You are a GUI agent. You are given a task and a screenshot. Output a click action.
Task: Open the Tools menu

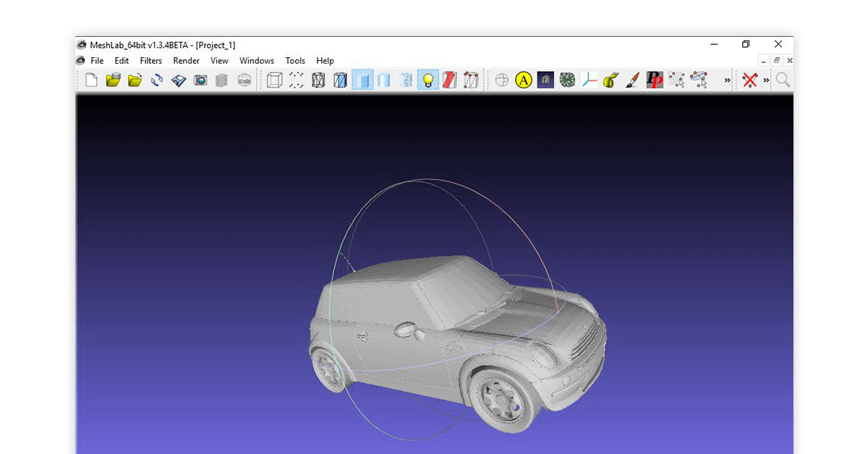295,61
